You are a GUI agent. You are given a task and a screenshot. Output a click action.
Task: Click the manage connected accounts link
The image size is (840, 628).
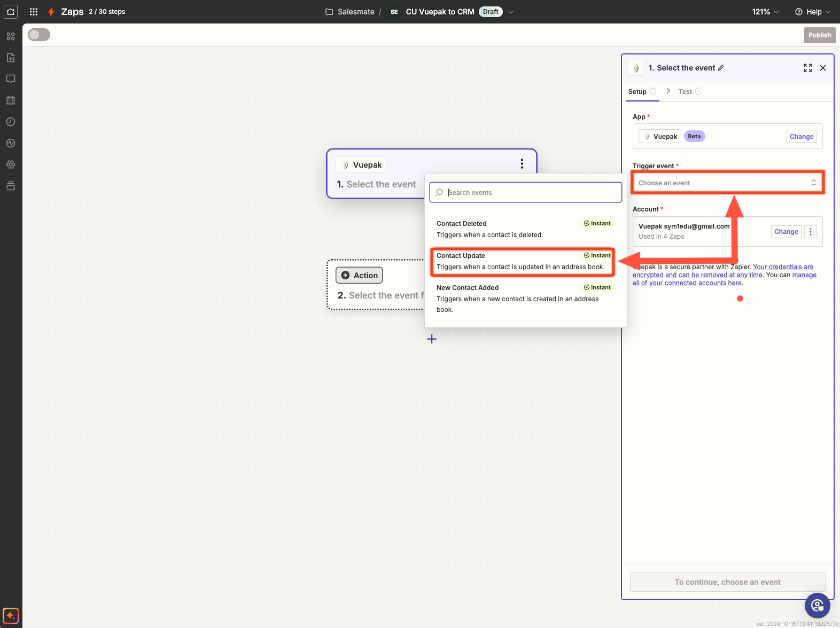[x=804, y=275]
